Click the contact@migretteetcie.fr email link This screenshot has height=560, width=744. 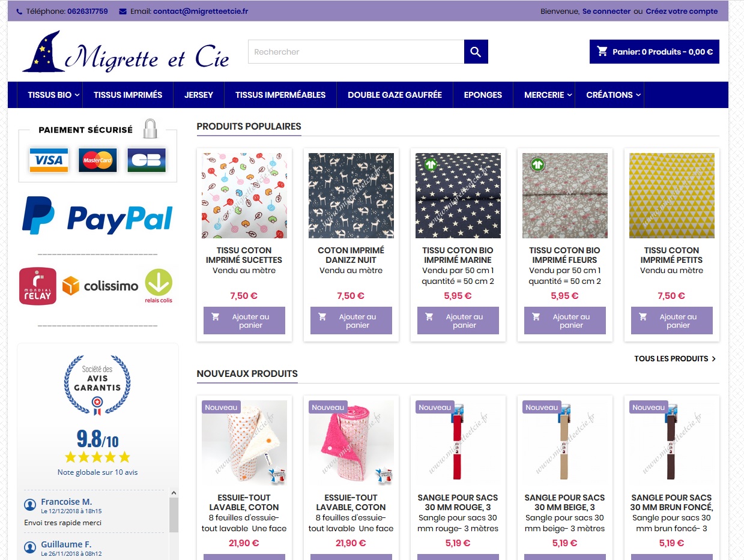201,11
